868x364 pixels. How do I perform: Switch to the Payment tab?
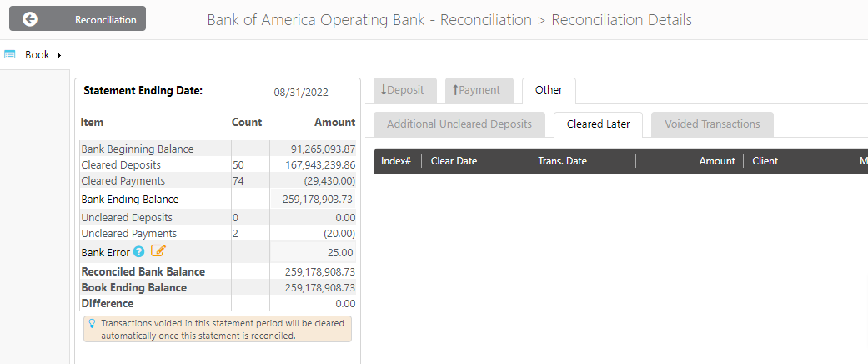pos(478,90)
